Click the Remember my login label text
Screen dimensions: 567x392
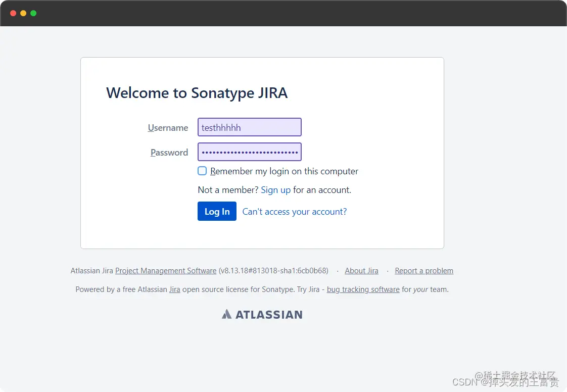(x=284, y=171)
